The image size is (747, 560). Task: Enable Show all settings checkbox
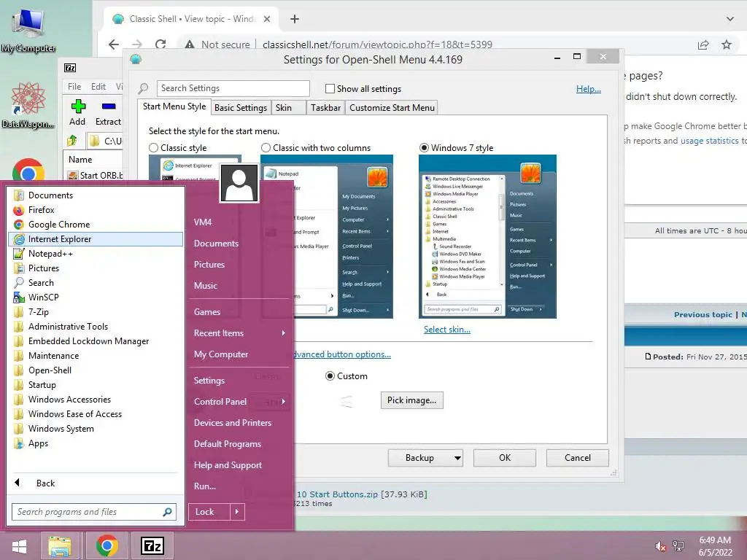(330, 88)
